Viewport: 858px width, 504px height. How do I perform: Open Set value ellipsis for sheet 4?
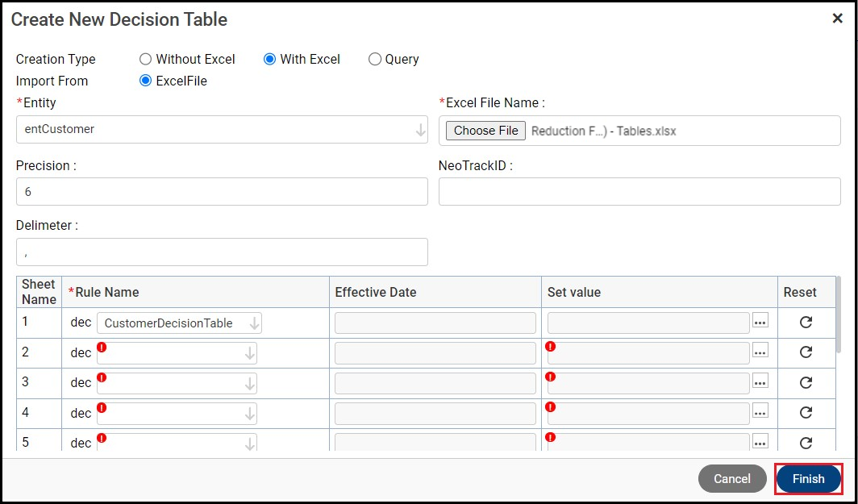click(x=760, y=411)
